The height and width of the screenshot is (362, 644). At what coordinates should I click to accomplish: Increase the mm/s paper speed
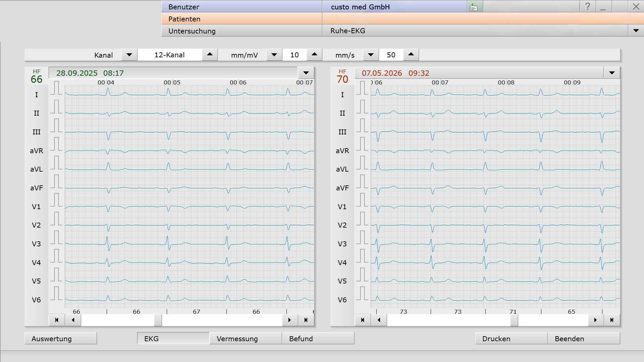coord(411,55)
